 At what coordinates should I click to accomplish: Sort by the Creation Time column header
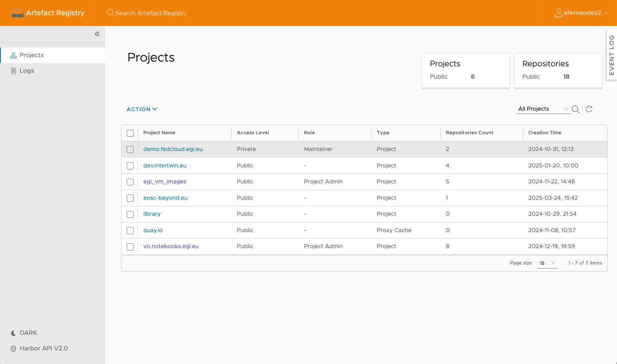click(545, 133)
